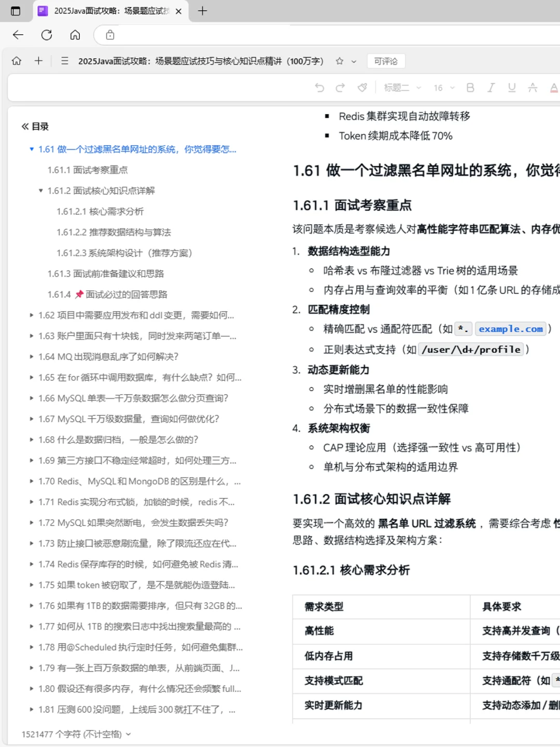Image resolution: width=560 pixels, height=747 pixels.
Task: Collapse the 目录 outline panel
Action: tap(25, 126)
